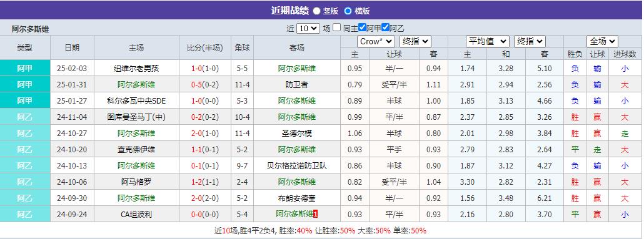
Task: Click handicap 受平/半 in 25-01-31 row
Action: click(x=395, y=85)
